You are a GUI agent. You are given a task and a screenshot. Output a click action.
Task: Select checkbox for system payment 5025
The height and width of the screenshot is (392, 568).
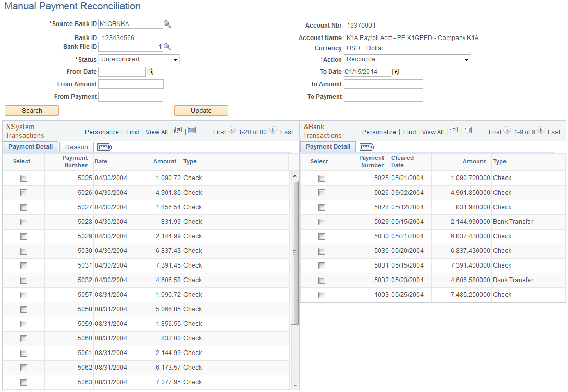coord(23,178)
